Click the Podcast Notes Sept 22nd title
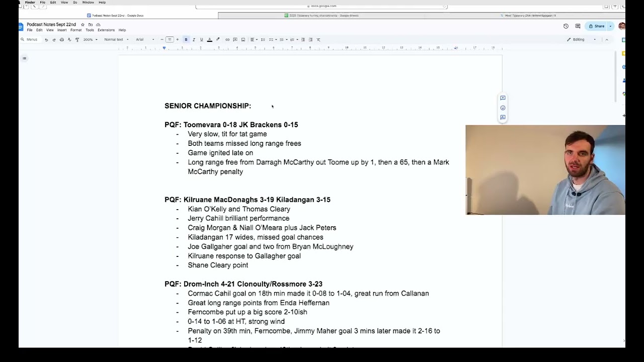This screenshot has height=362, width=644. coord(51,25)
